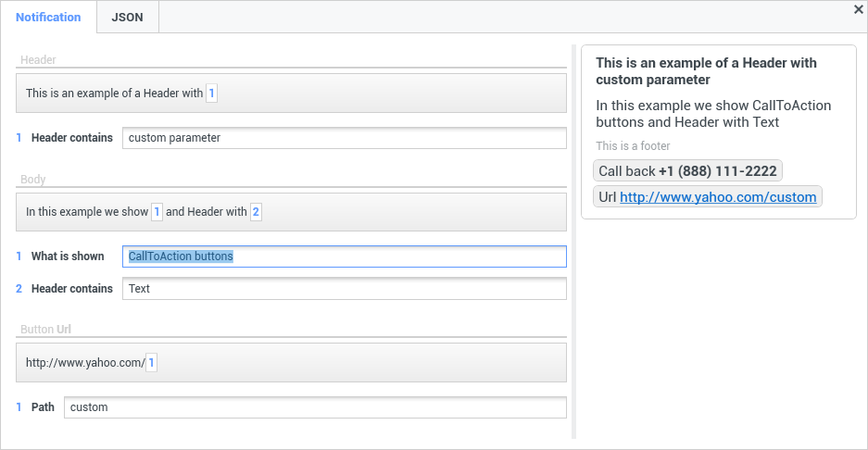Click the Header template text box

(x=291, y=93)
